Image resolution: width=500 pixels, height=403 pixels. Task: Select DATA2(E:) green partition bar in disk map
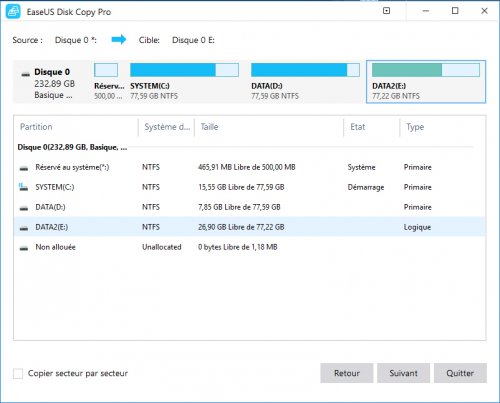pos(426,70)
